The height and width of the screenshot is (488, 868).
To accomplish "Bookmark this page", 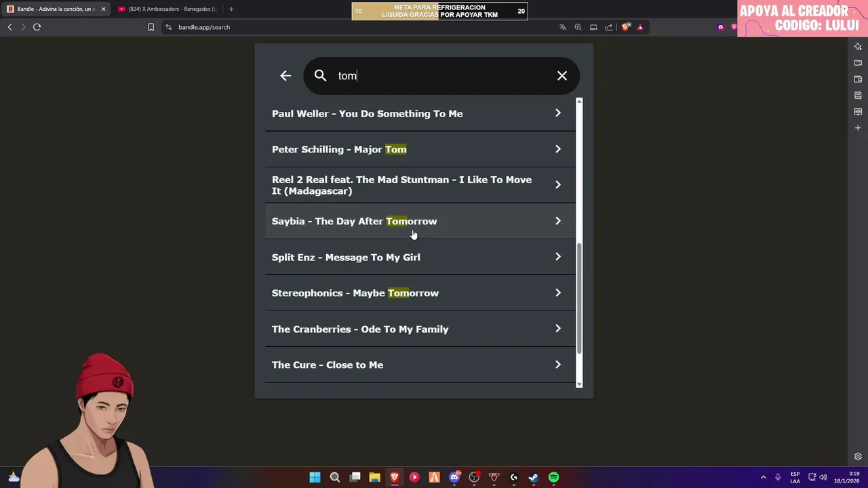I will (151, 27).
